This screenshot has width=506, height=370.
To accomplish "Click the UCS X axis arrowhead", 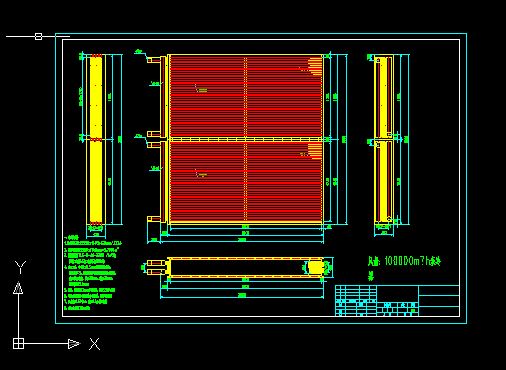I will coord(74,344).
